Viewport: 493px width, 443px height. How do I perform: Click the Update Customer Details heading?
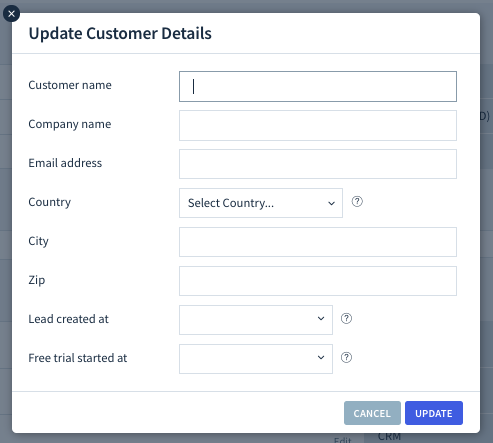coord(120,33)
